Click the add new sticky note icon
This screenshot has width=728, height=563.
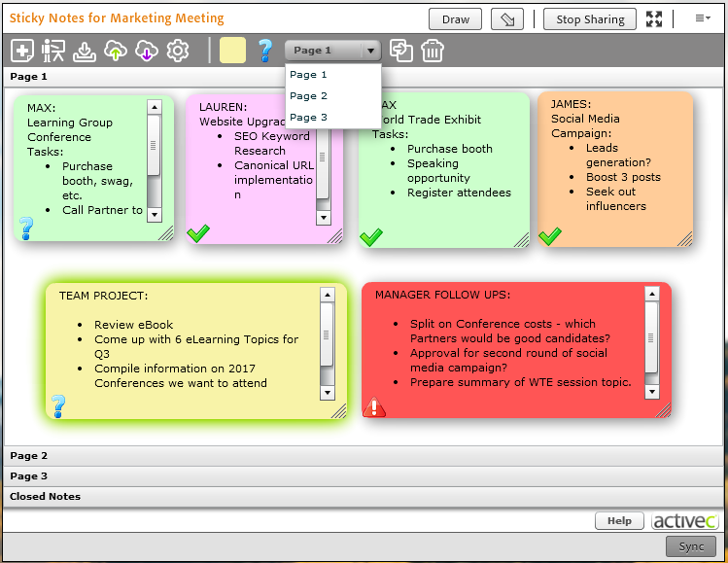click(x=21, y=51)
